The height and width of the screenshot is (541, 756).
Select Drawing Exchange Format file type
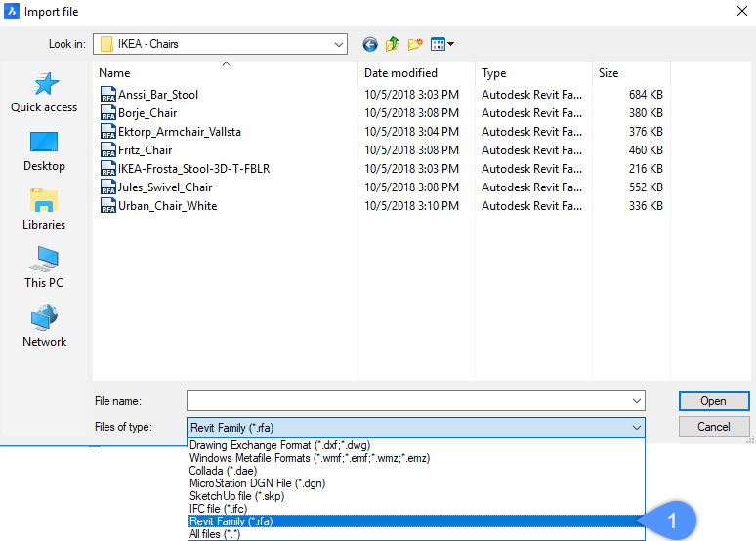[x=279, y=445]
